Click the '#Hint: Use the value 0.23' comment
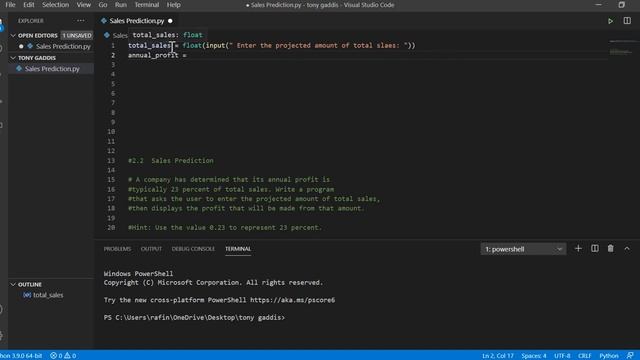Image resolution: width=640 pixels, height=360 pixels. coord(225,227)
